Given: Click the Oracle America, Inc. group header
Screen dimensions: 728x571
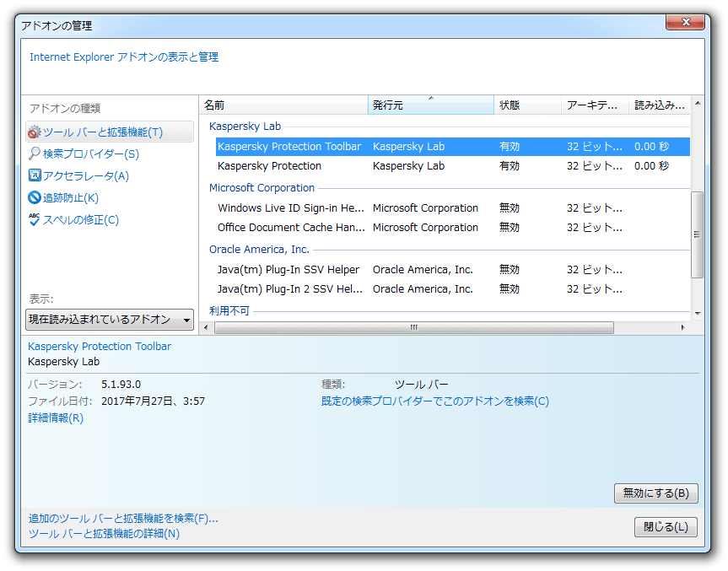Looking at the screenshot, I should [259, 250].
